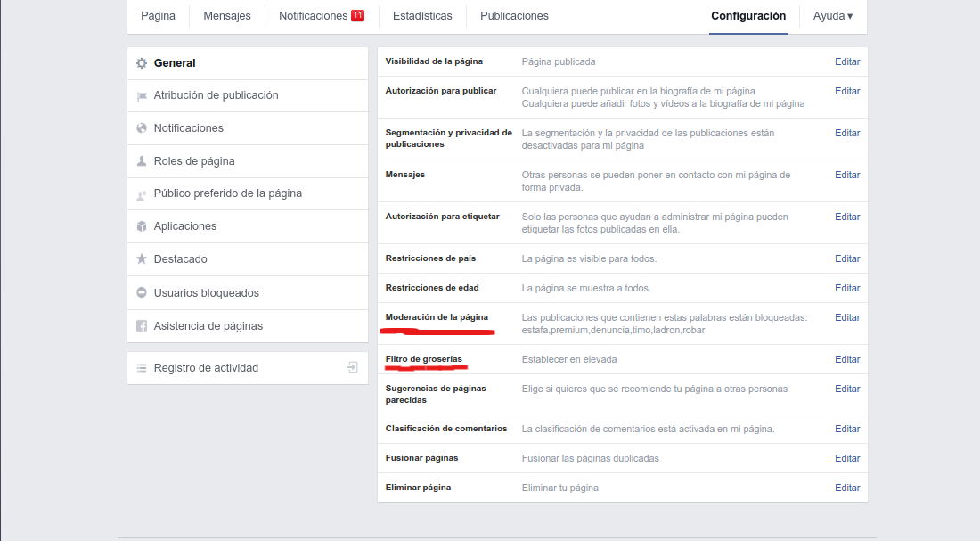The image size is (980, 541).
Task: Go to the Estadísticas tab
Action: (422, 16)
